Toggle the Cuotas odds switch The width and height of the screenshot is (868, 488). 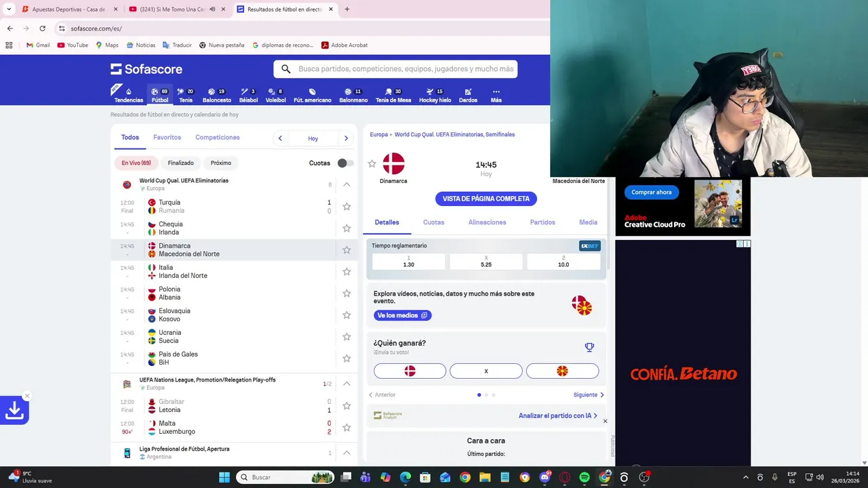click(345, 163)
